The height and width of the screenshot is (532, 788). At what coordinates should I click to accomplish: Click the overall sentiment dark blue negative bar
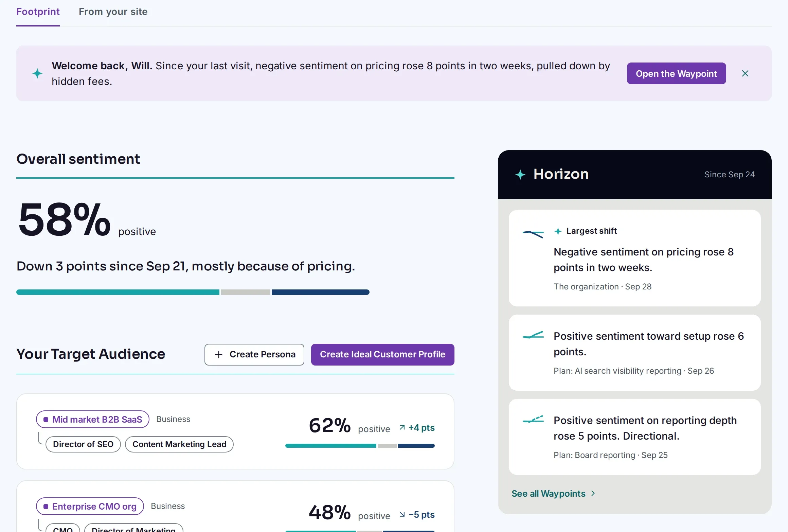(321, 292)
